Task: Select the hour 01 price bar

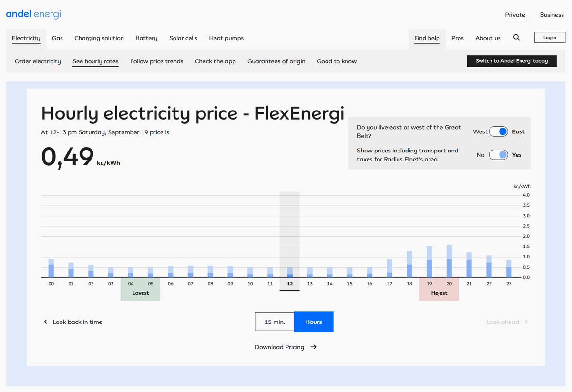Action: (x=71, y=270)
